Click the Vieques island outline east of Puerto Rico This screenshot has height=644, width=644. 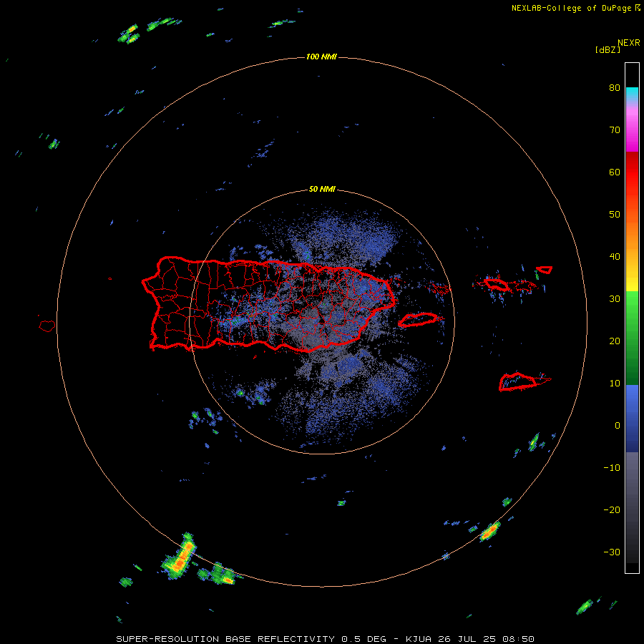[418, 320]
